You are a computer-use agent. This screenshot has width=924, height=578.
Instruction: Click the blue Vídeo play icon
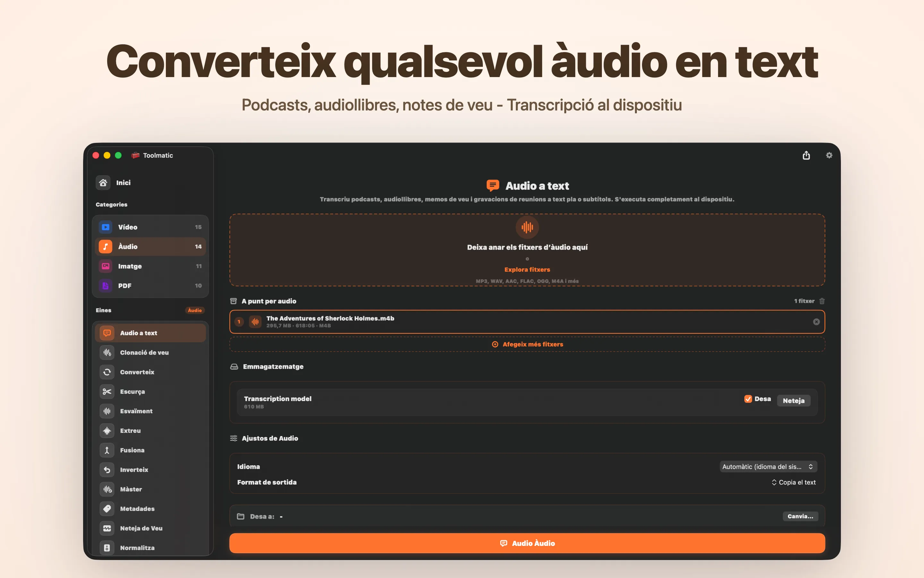pos(106,227)
